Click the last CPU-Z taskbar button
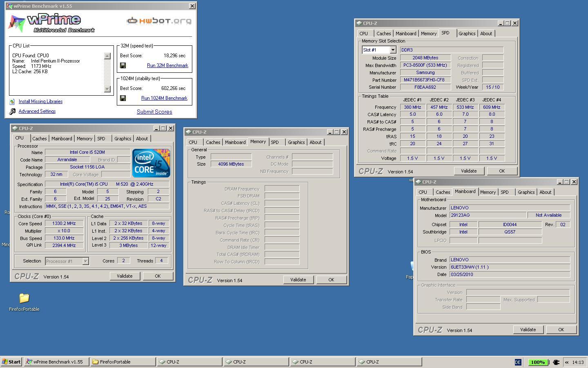588x368 pixels. [389, 362]
